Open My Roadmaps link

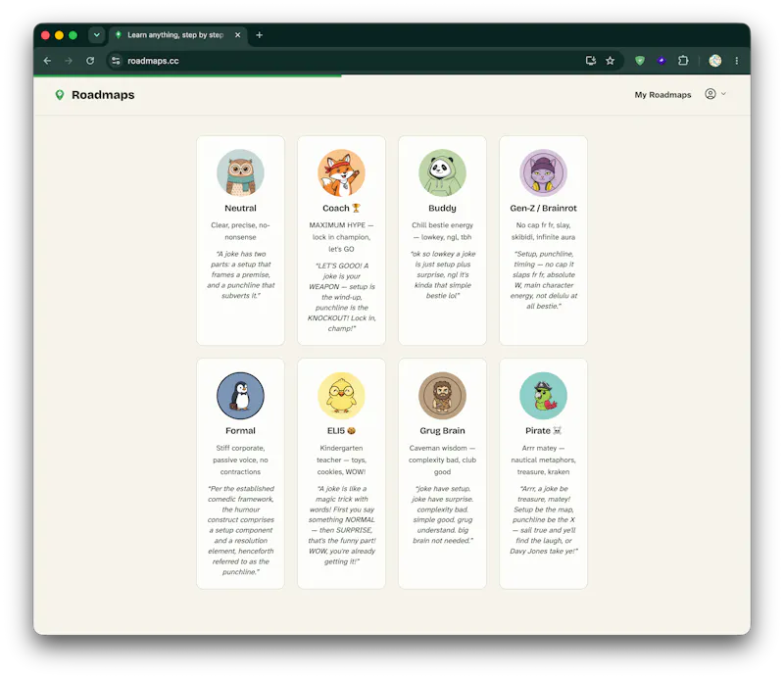click(x=662, y=94)
